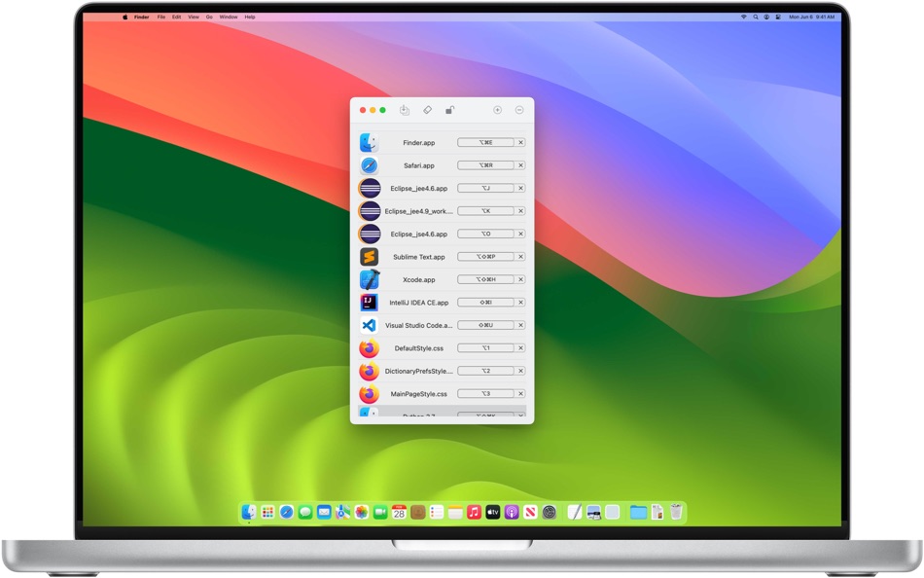The width and height of the screenshot is (924, 578).
Task: Select the Safari.app name text
Action: point(419,165)
